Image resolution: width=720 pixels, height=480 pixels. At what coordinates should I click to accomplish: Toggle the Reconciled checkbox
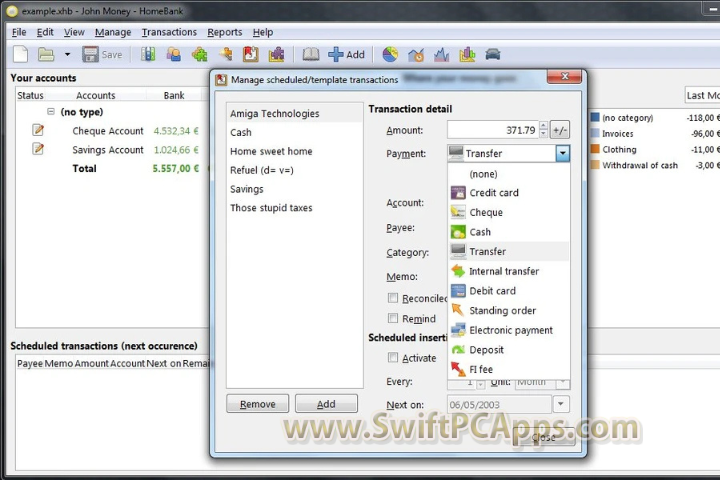[393, 298]
